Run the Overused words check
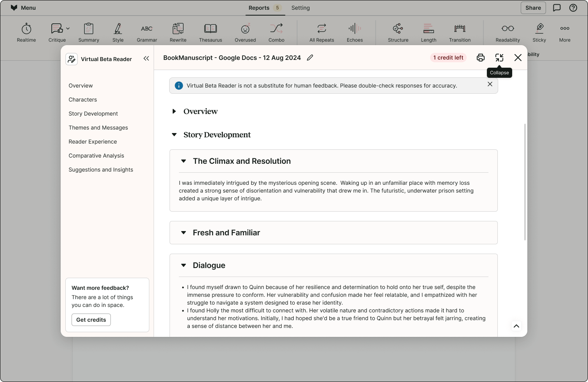The width and height of the screenshot is (588, 382). click(245, 32)
